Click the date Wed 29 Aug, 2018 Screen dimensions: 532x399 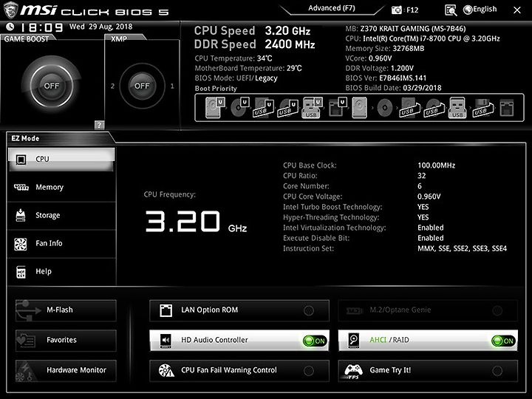click(x=100, y=27)
